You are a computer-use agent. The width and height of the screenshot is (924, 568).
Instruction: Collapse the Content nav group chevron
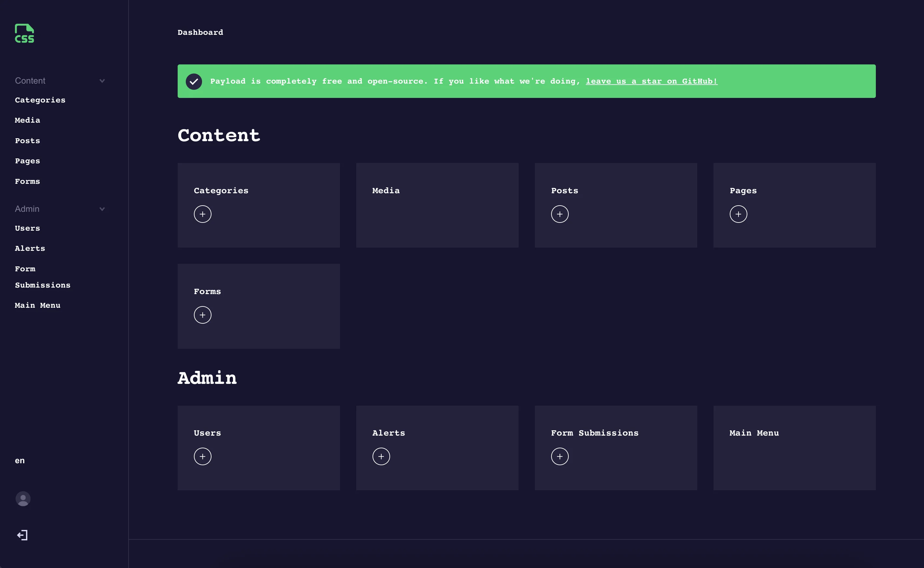click(102, 81)
